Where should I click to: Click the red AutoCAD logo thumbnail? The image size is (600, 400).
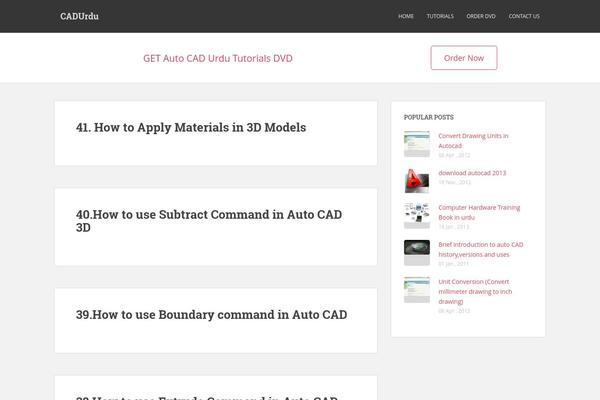[417, 181]
